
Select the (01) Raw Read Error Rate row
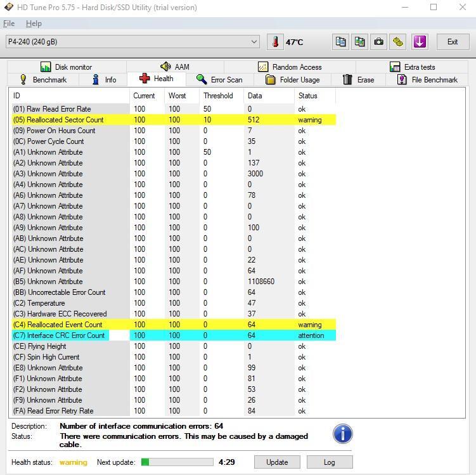click(174, 109)
